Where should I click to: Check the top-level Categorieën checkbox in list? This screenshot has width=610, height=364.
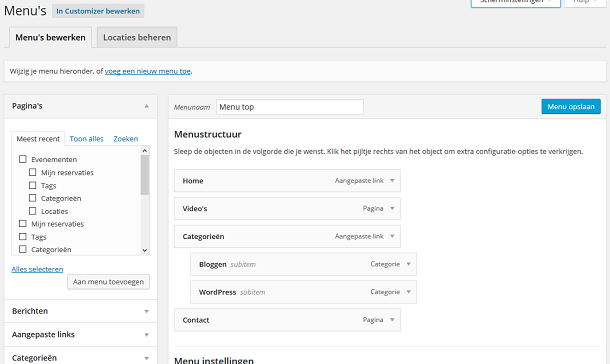[x=23, y=249]
